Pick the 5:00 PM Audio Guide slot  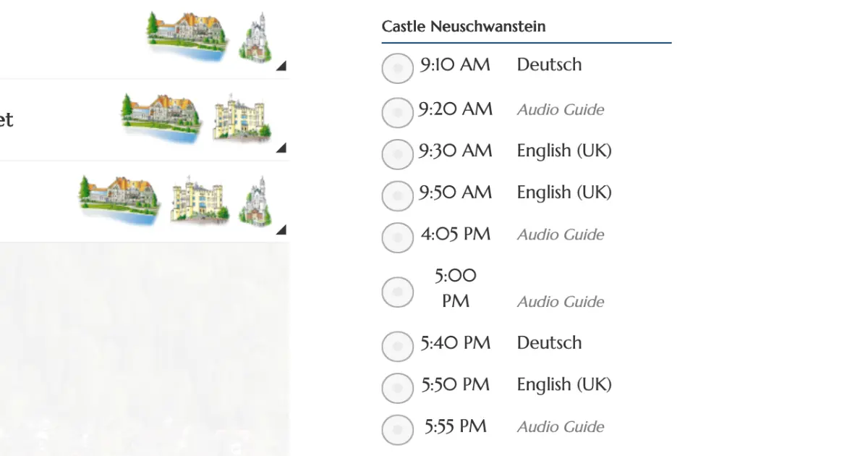397,292
